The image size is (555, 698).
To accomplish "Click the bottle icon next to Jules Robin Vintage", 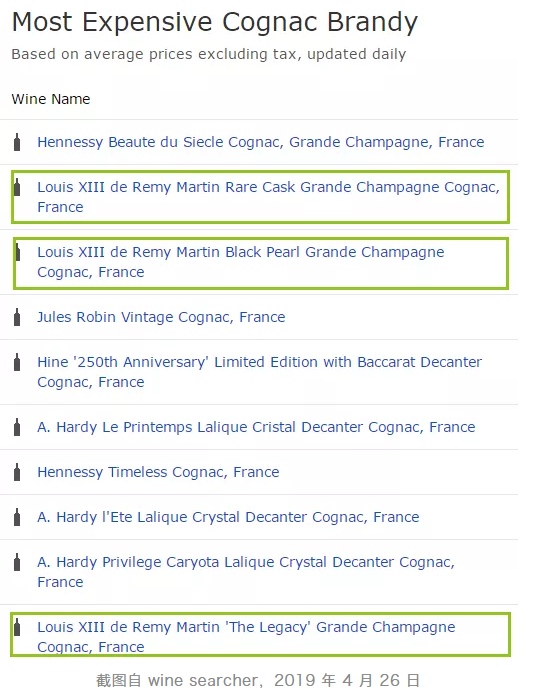I will pos(17,317).
